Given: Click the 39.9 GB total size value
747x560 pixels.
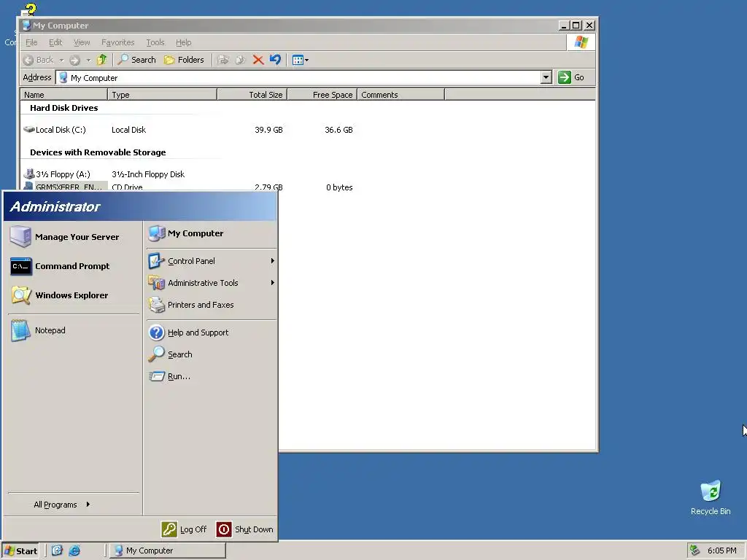Looking at the screenshot, I should (x=268, y=130).
